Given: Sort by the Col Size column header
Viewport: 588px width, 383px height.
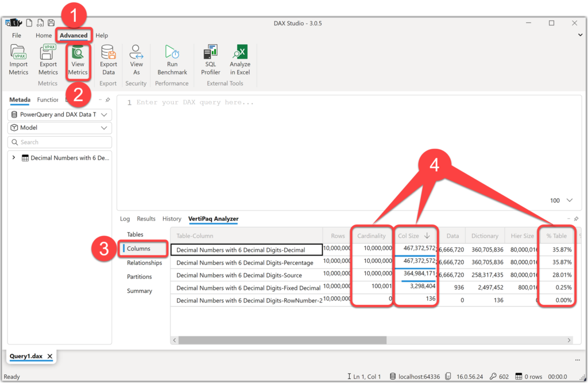Looking at the screenshot, I should click(x=413, y=235).
